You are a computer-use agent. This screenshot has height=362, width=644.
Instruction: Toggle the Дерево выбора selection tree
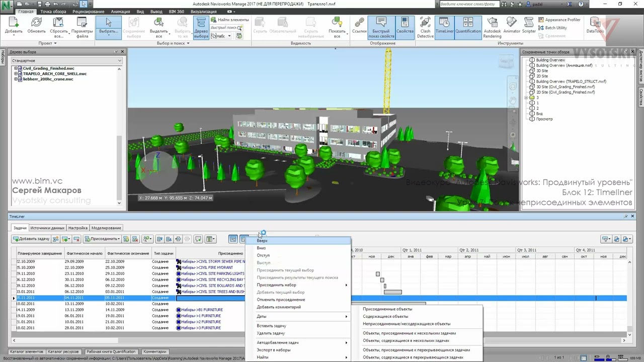(201, 27)
